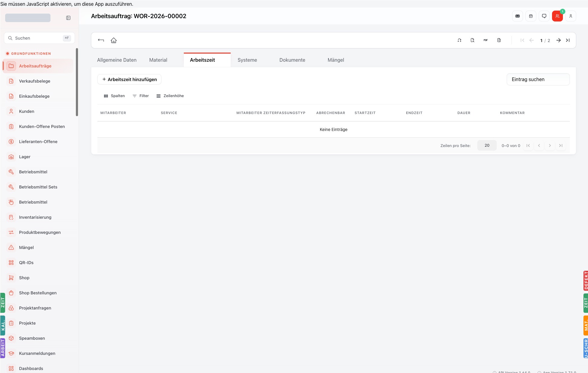Open Kursanmeldungen in the sidebar
This screenshot has height=373, width=588.
tap(38, 353)
